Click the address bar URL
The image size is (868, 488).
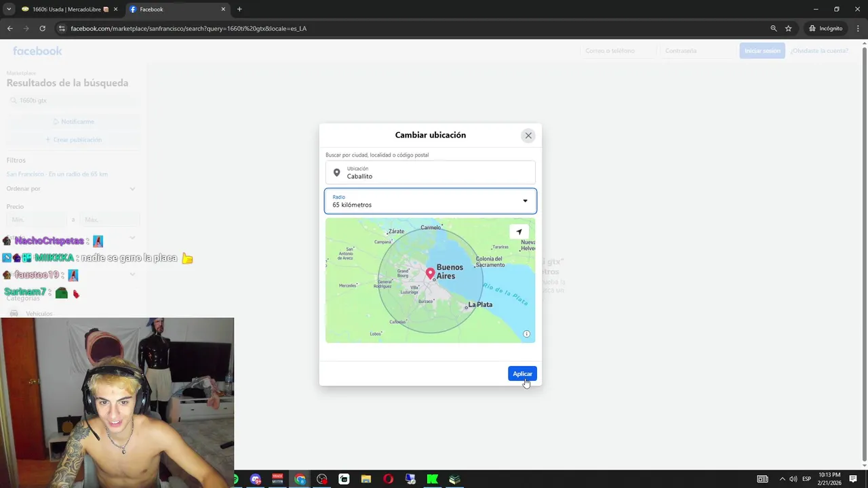(x=189, y=28)
